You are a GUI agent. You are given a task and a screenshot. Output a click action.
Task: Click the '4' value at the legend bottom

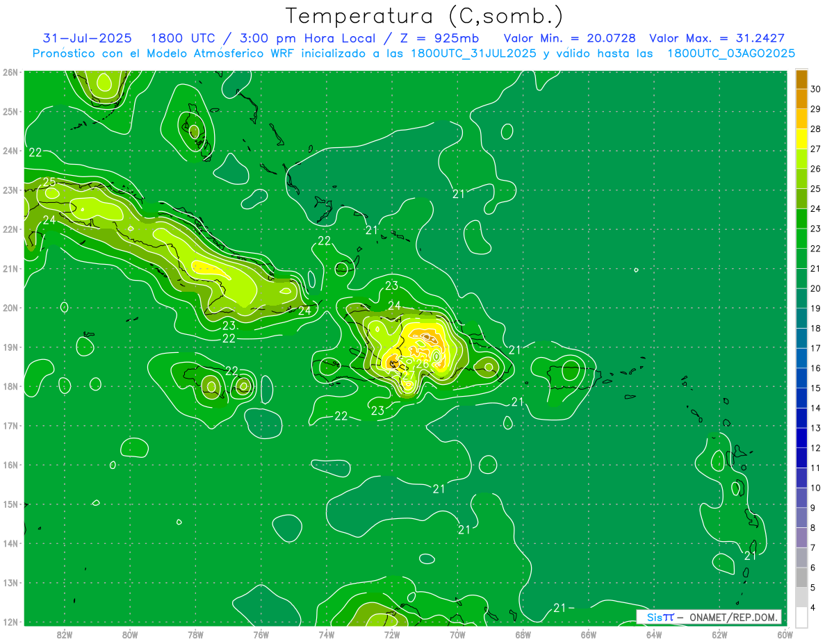tap(813, 609)
